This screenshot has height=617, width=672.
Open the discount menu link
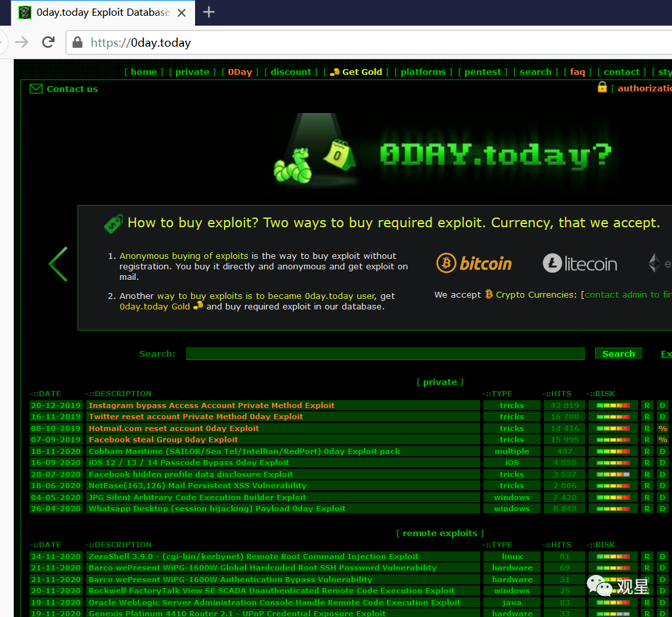(x=291, y=72)
